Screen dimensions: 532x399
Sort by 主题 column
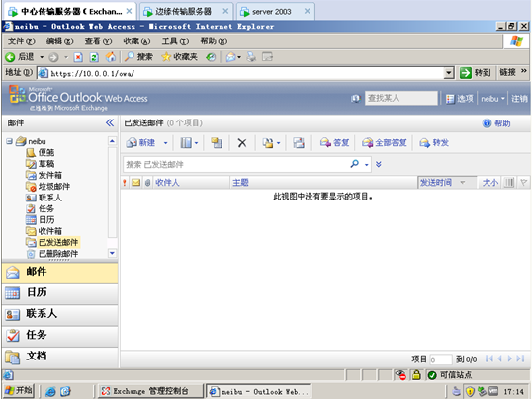coord(323,183)
